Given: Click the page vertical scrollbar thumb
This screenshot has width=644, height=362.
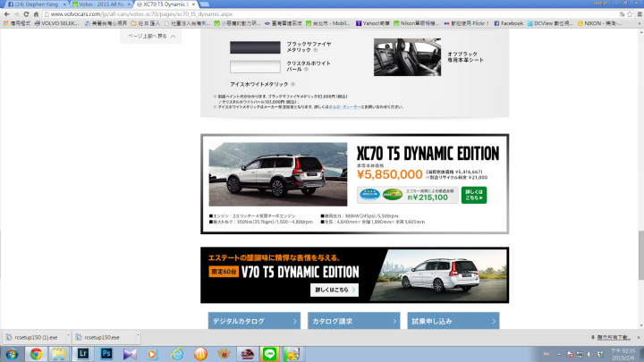Looking at the screenshot, I should coord(640,256).
